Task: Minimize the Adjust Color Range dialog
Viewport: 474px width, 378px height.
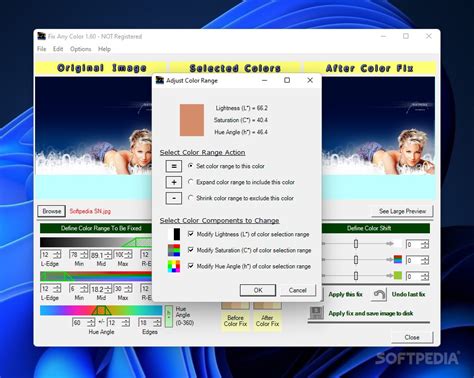Action: point(265,80)
